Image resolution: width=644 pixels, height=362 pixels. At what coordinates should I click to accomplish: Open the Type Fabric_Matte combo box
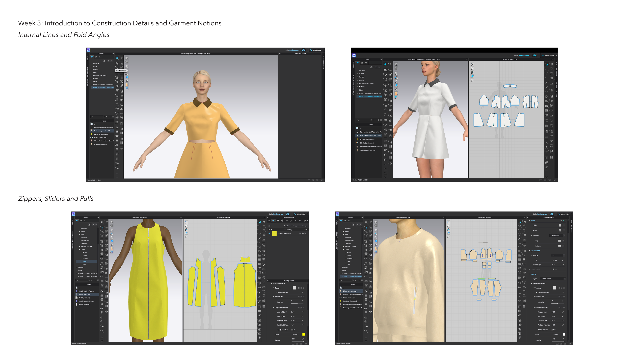pyautogui.click(x=553, y=279)
